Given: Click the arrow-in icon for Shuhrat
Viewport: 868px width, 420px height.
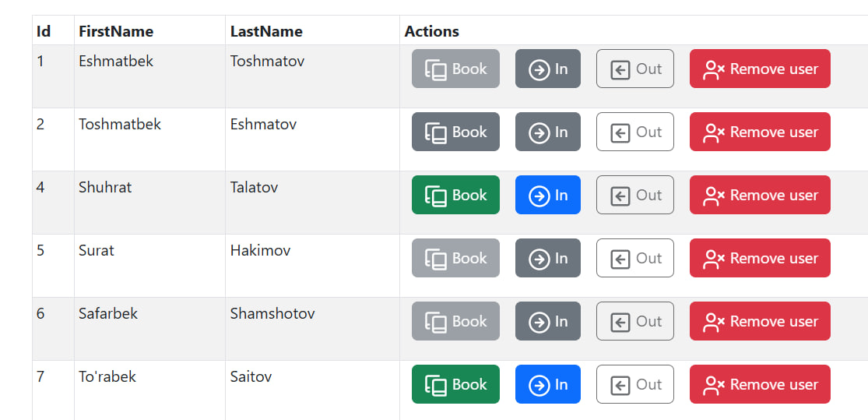Looking at the screenshot, I should [x=539, y=196].
